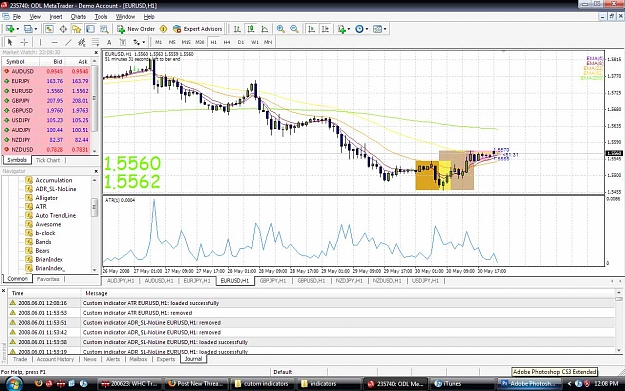Click the yellow MetaQuotes Language Editor icon
Viewport: 625px width, 391px height.
[x=163, y=29]
